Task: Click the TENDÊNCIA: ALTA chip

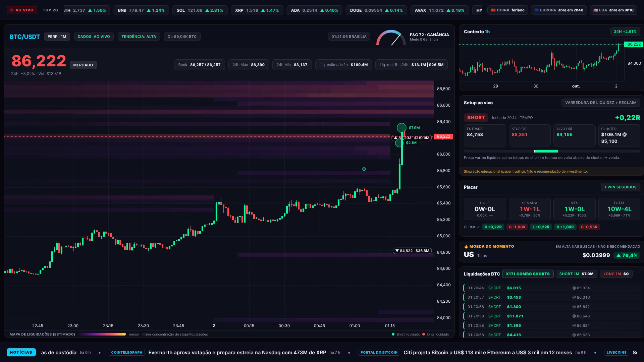Action: (x=139, y=37)
